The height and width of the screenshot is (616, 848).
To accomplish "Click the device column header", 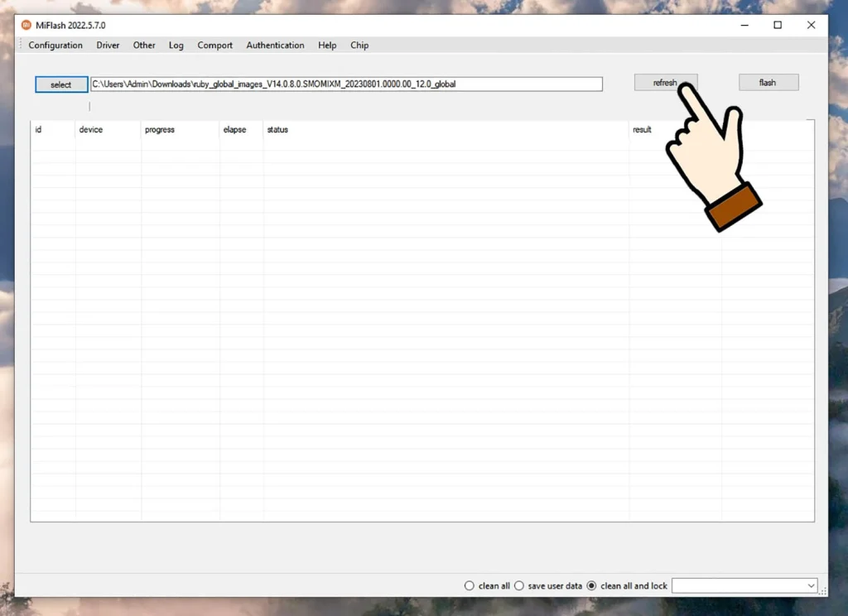I will [x=91, y=130].
